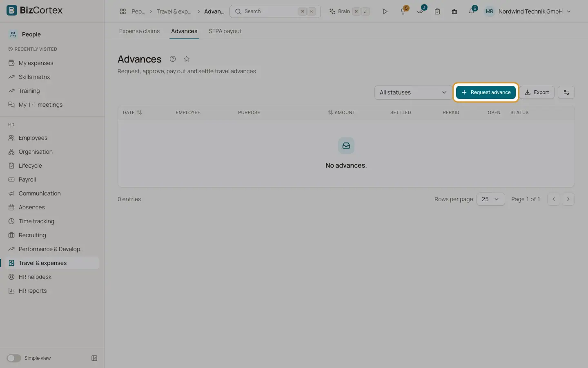Switch to the SEPA payout tab
The image size is (588, 368).
click(225, 31)
